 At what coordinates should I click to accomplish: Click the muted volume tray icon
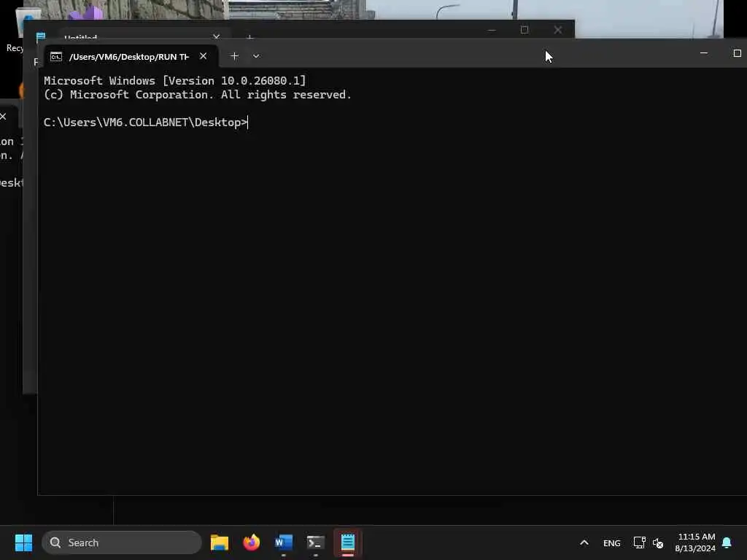coord(658,542)
